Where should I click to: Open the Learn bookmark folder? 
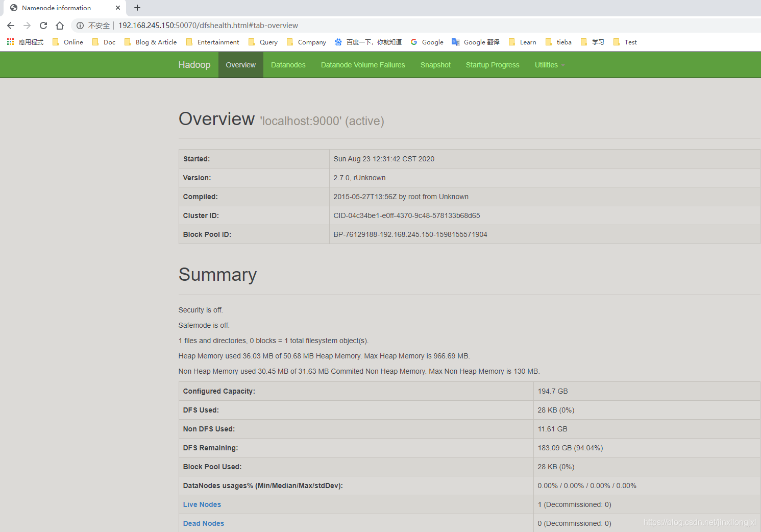(522, 42)
